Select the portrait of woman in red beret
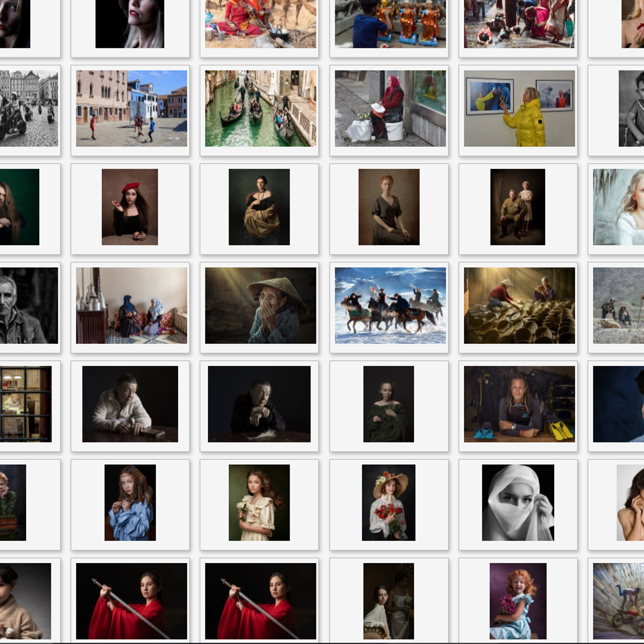The width and height of the screenshot is (644, 644). (x=130, y=207)
